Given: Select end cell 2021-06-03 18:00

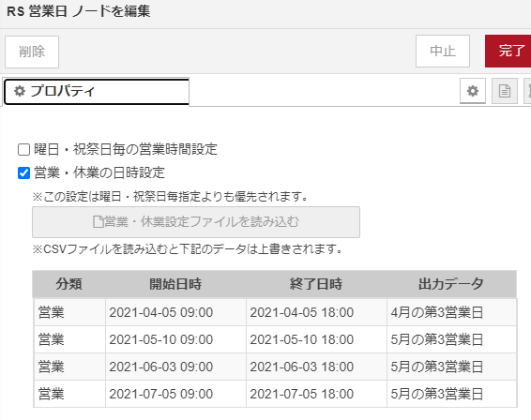Looking at the screenshot, I should click(316, 367).
